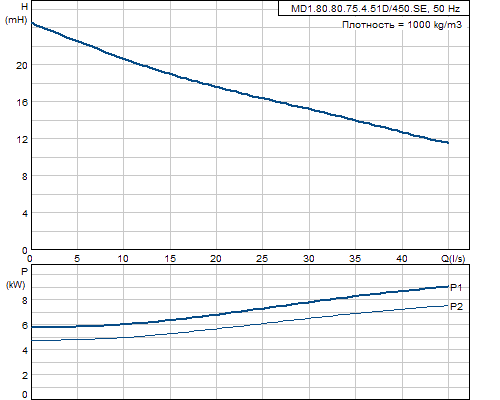Click the 20 tick on the head axis
The image size is (500, 400).
pyautogui.click(x=22, y=65)
